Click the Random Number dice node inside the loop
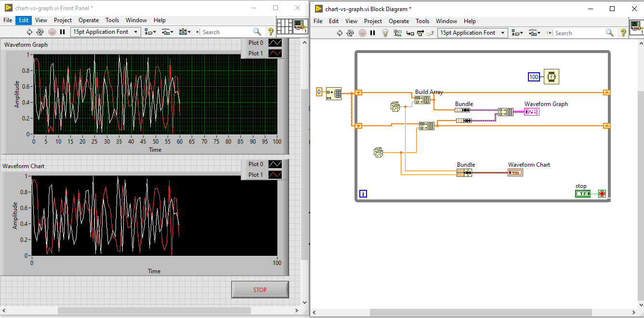Image resolution: width=644 pixels, height=318 pixels. (x=395, y=107)
